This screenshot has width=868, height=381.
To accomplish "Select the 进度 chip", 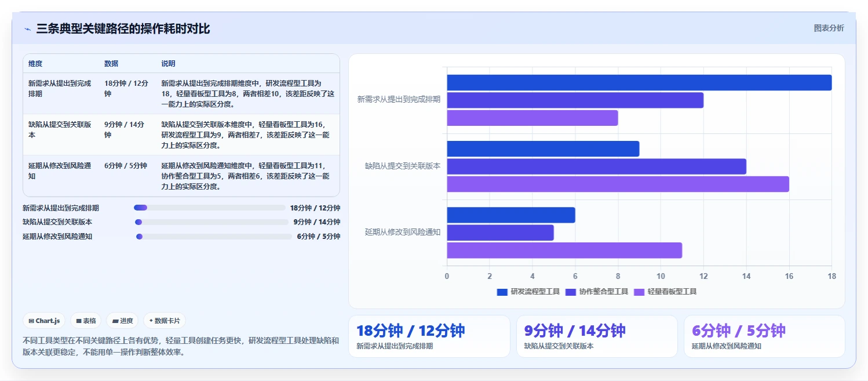I will click(122, 321).
